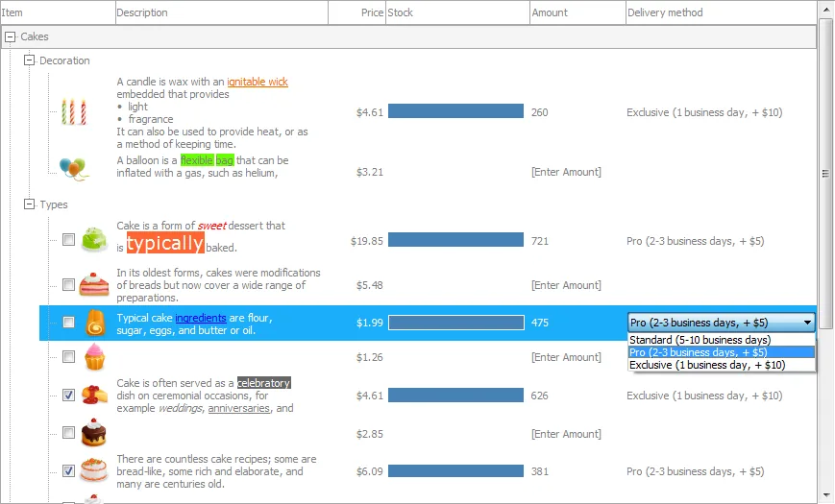Viewport: 835px width, 504px height.
Task: Select the colorful balloons icon
Action: [74, 169]
